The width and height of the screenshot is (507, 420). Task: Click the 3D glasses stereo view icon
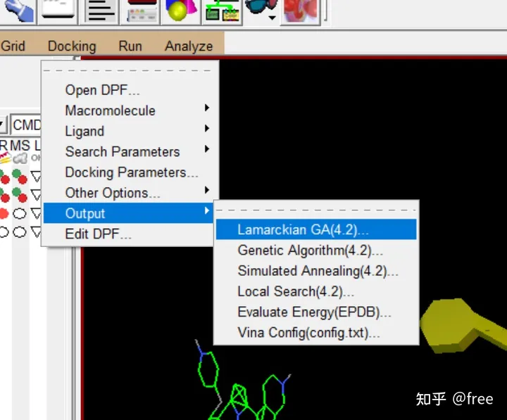[x=259, y=10]
